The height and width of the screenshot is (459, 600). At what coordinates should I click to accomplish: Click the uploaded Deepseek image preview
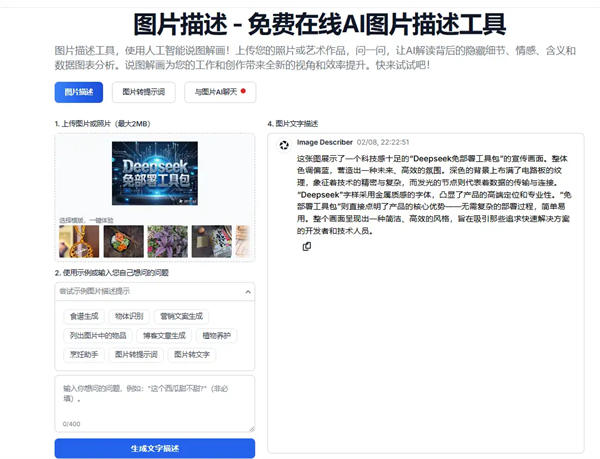tap(155, 173)
